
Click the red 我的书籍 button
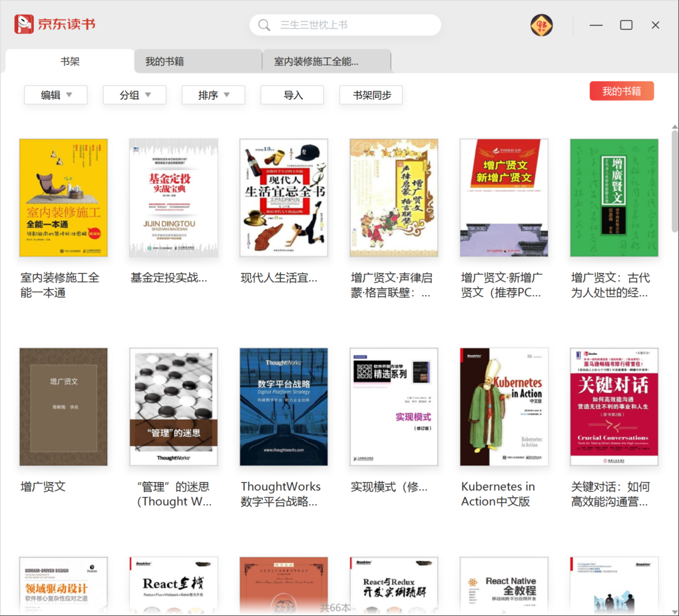(621, 91)
